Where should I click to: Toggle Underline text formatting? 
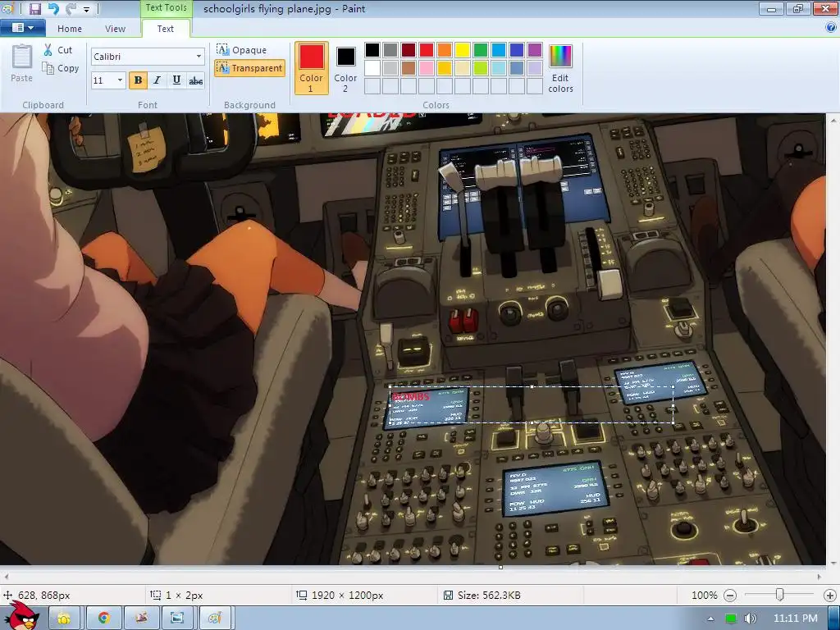click(x=176, y=80)
